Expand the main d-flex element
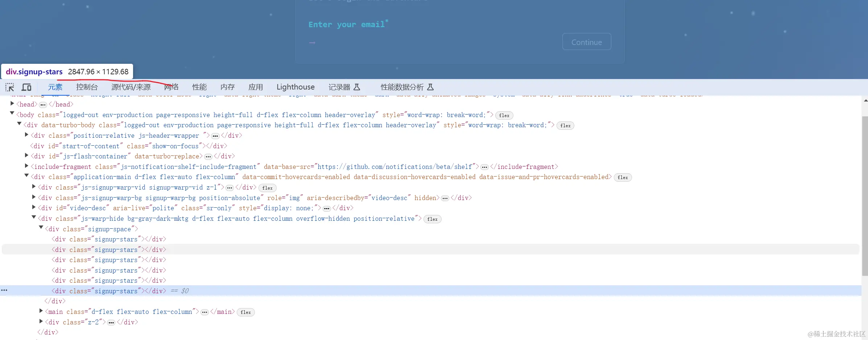 [x=41, y=311]
